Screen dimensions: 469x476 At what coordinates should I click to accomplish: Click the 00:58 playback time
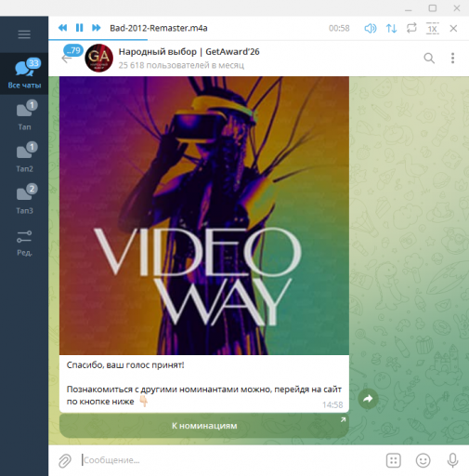tap(339, 29)
